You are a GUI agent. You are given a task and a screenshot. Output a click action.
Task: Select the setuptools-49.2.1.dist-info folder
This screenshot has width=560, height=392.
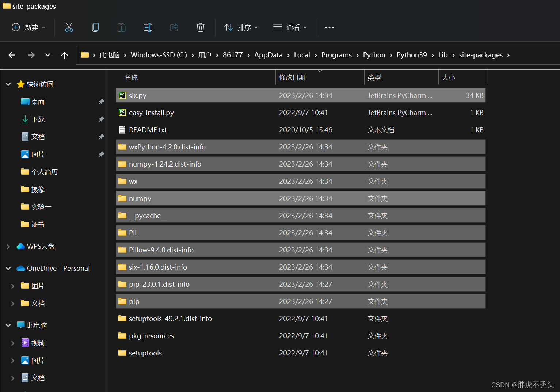pyautogui.click(x=301, y=319)
